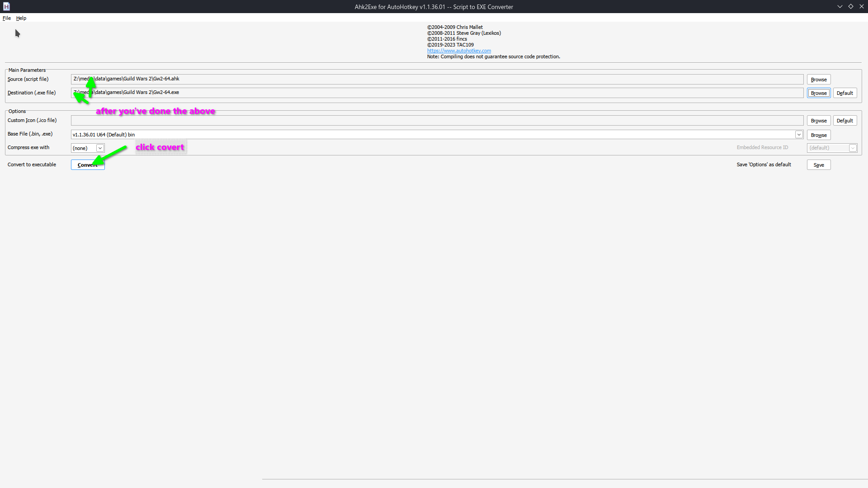Open the Help menu
Image resolution: width=868 pixels, height=488 pixels.
[21, 18]
